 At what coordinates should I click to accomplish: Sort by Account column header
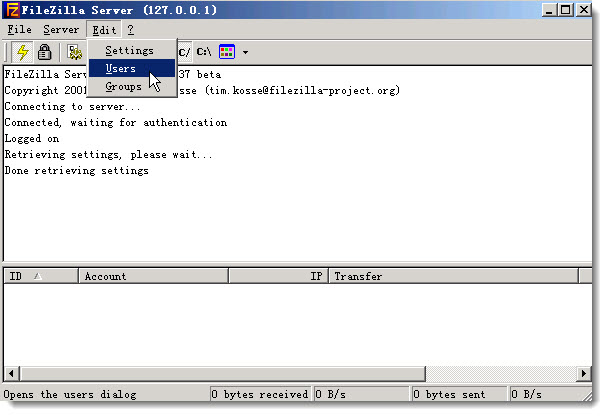(x=153, y=276)
